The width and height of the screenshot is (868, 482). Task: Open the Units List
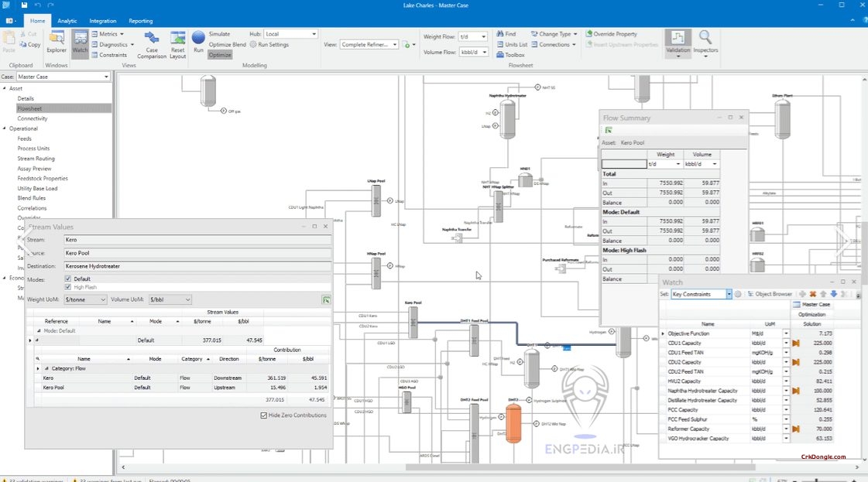[x=512, y=44]
